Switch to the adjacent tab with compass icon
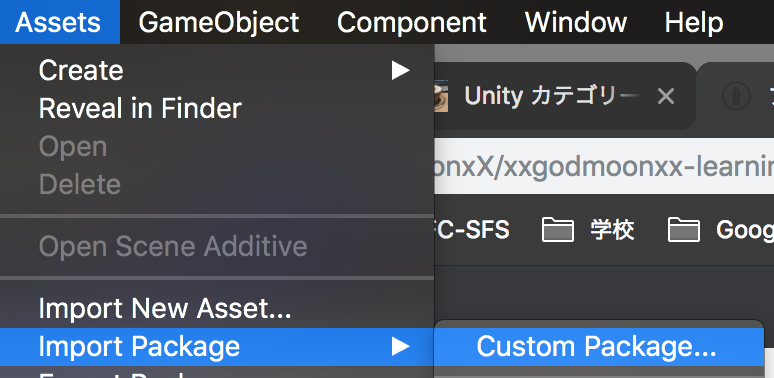The width and height of the screenshot is (774, 378). pos(736,96)
